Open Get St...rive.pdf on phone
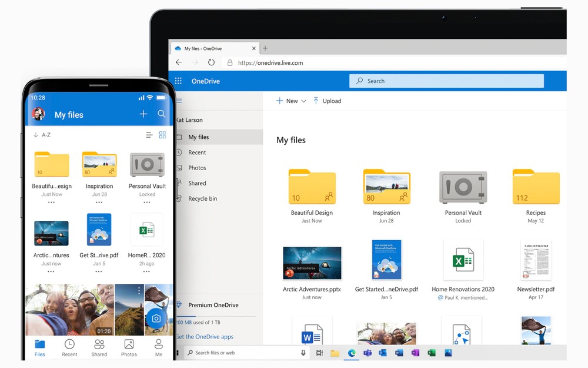 click(99, 230)
